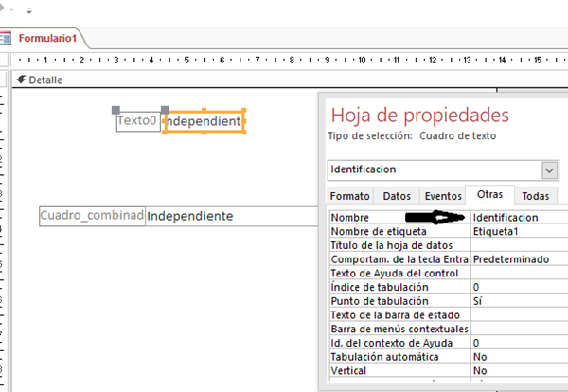This screenshot has width=568, height=392.
Task: Show the Todas properties tab
Action: pyautogui.click(x=536, y=196)
